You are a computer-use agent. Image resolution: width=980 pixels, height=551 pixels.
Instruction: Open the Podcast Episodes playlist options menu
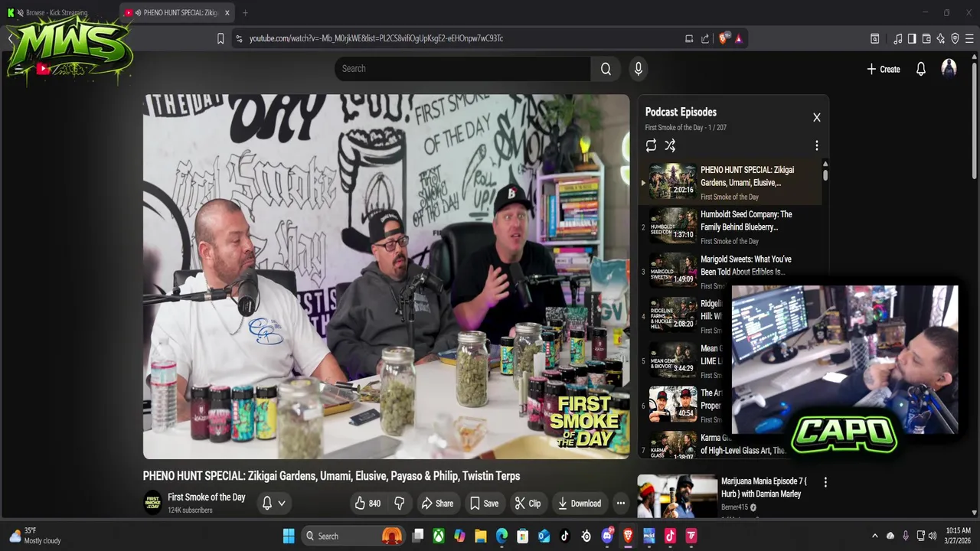pos(816,145)
